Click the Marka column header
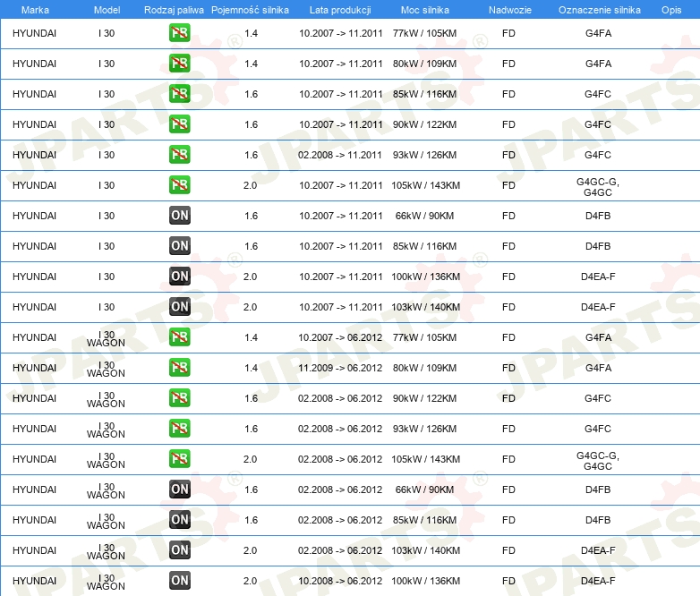This screenshot has height=596, width=700. tap(35, 10)
